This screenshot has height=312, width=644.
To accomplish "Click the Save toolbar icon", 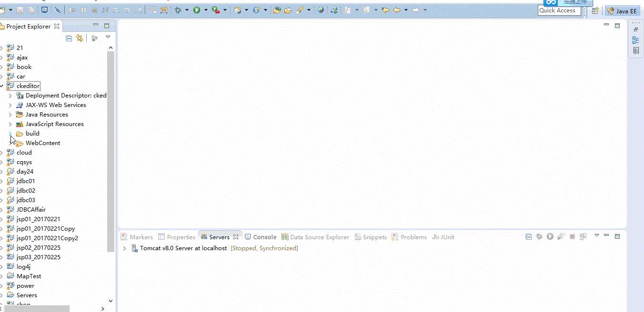I will (20, 10).
